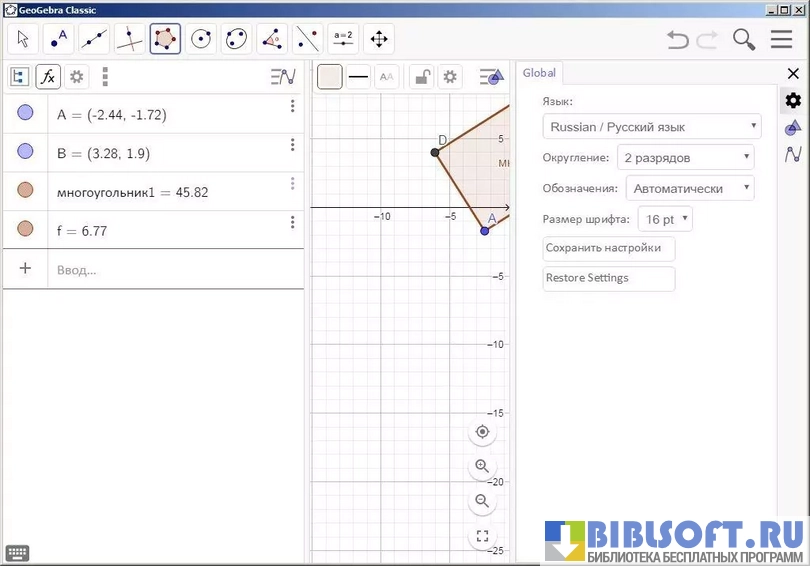Open the magnifier search icon
The width and height of the screenshot is (810, 566).
(x=743, y=39)
